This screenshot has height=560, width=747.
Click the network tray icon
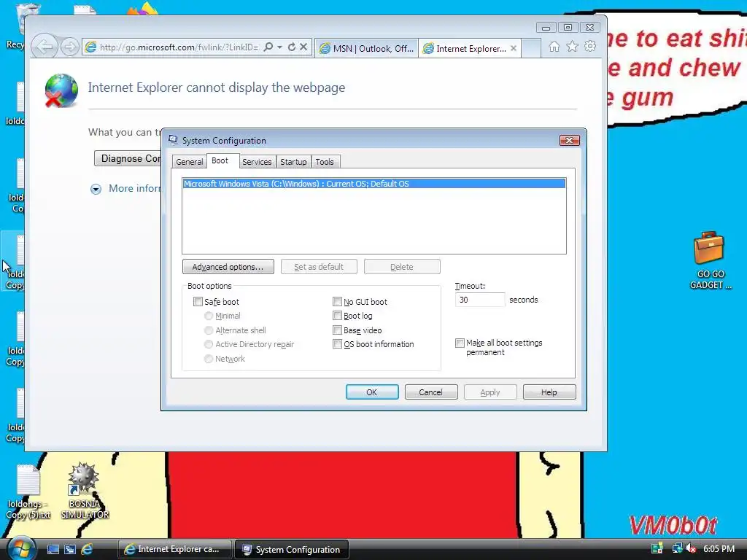(x=676, y=549)
